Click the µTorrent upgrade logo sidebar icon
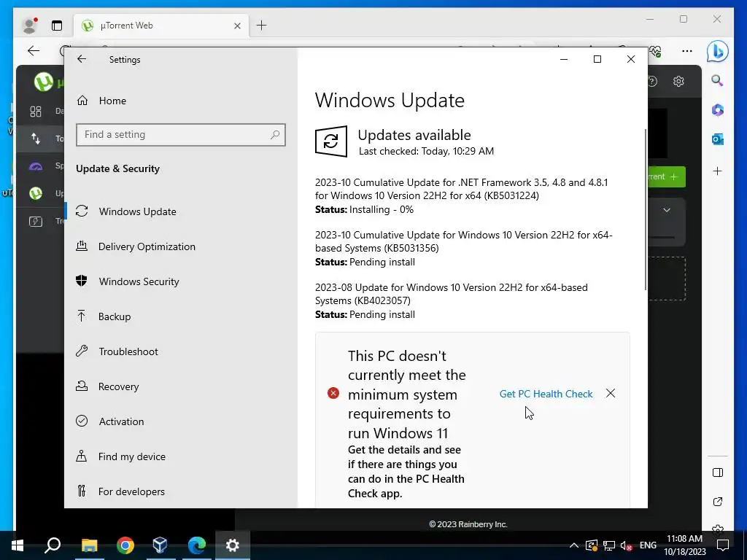 (x=36, y=193)
